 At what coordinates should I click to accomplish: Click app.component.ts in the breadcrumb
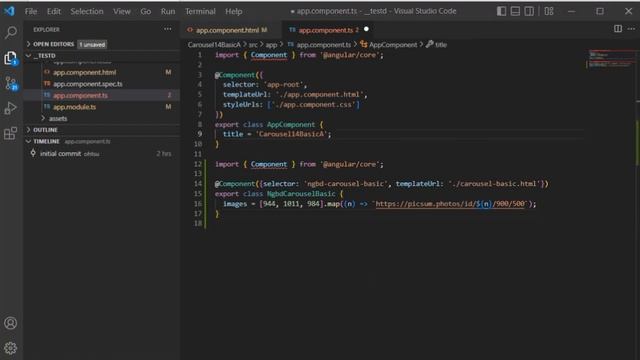click(x=319, y=44)
